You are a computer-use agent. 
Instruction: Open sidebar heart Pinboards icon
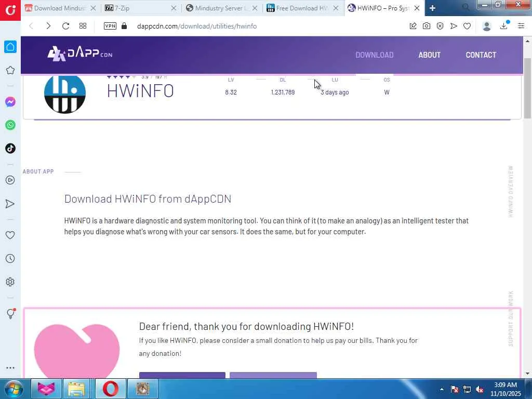click(10, 235)
